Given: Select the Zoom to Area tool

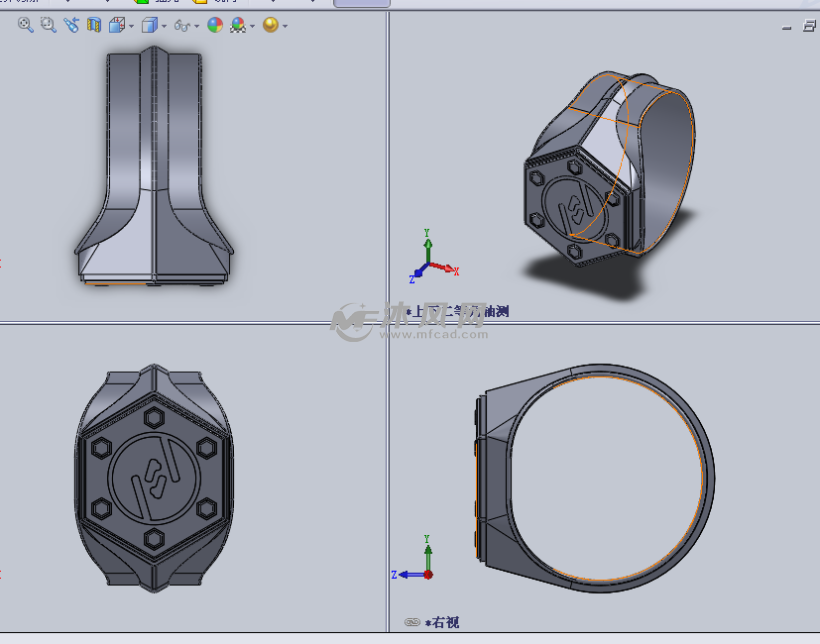Looking at the screenshot, I should tap(48, 25).
